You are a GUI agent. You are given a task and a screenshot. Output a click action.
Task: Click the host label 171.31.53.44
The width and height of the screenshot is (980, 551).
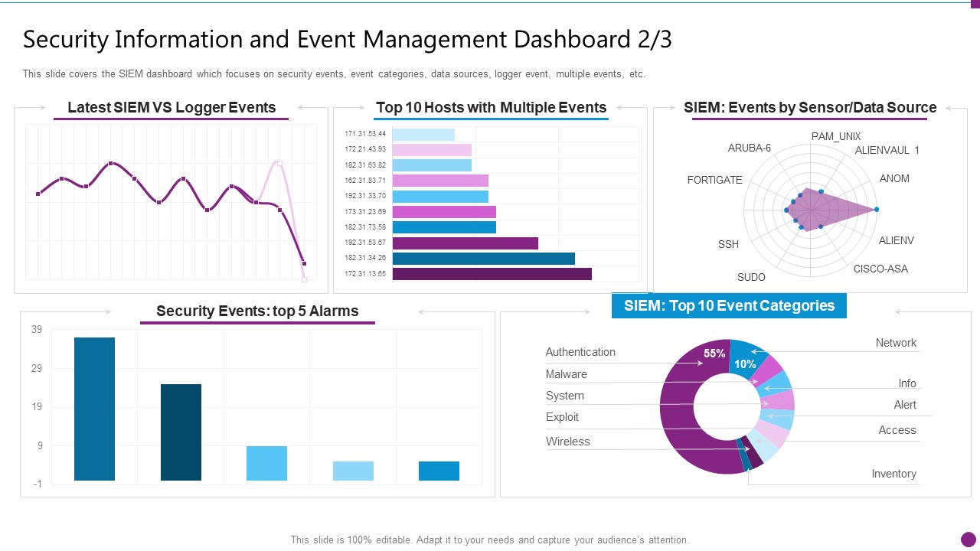pos(365,134)
